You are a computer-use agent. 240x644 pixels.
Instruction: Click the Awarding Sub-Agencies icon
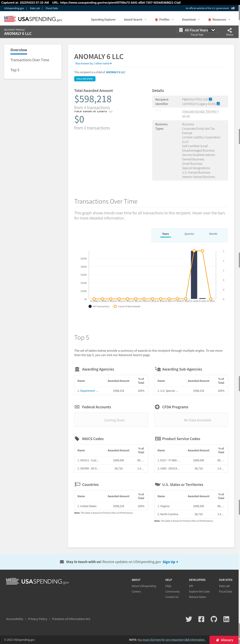pos(158,369)
